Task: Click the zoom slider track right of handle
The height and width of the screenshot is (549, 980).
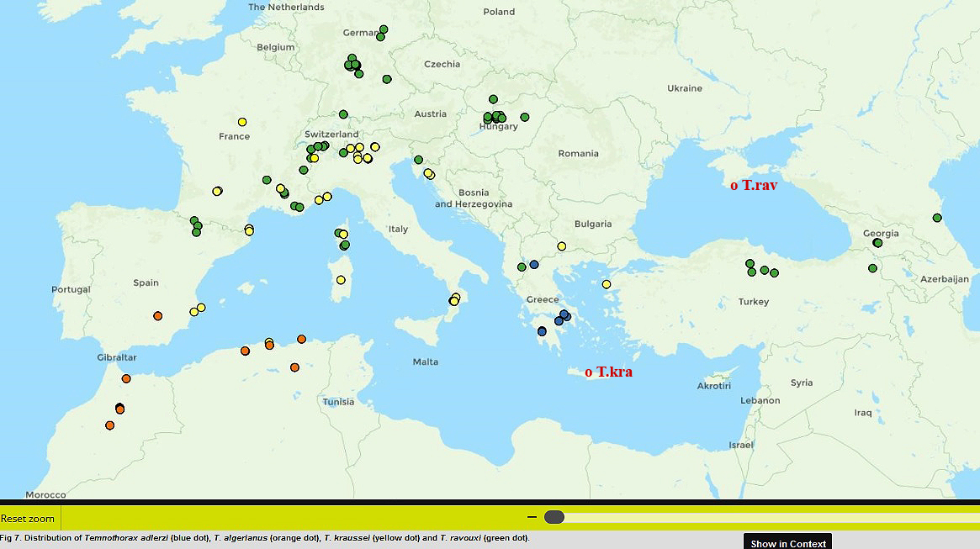Action: (757, 517)
